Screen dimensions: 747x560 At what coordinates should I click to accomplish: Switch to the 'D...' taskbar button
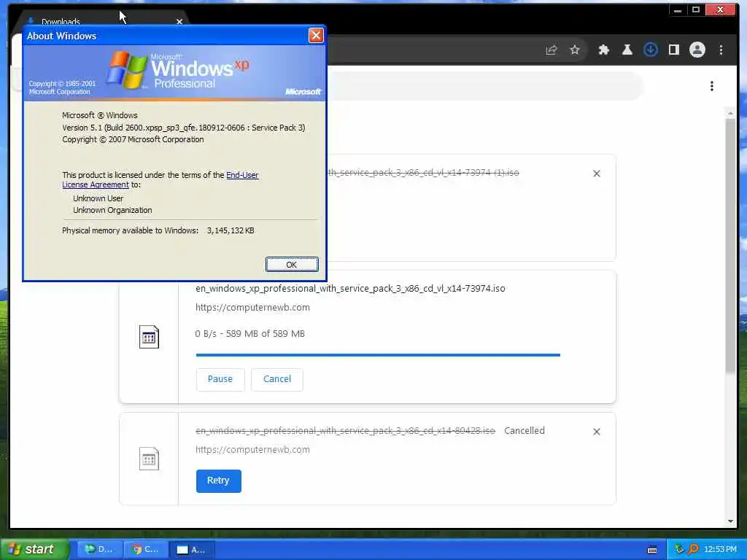tap(99, 550)
